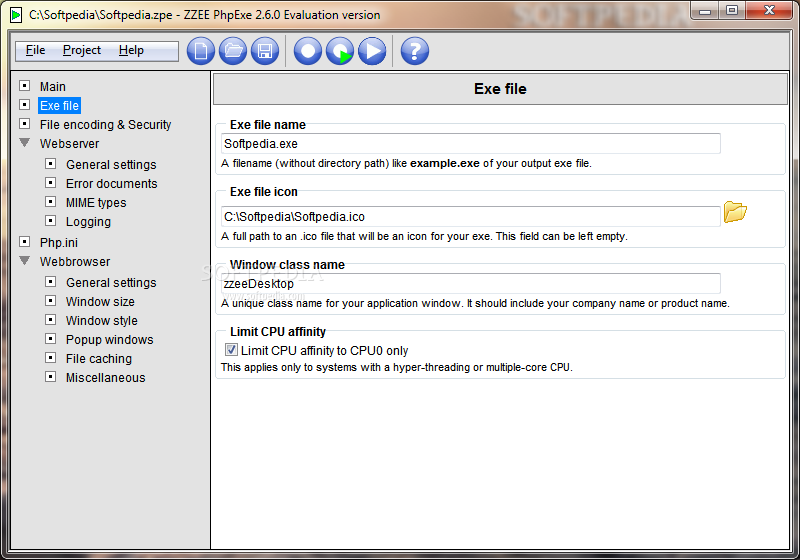Click the 'Limit CPU affinity' group label
Image resolution: width=800 pixels, height=560 pixels.
(x=278, y=332)
